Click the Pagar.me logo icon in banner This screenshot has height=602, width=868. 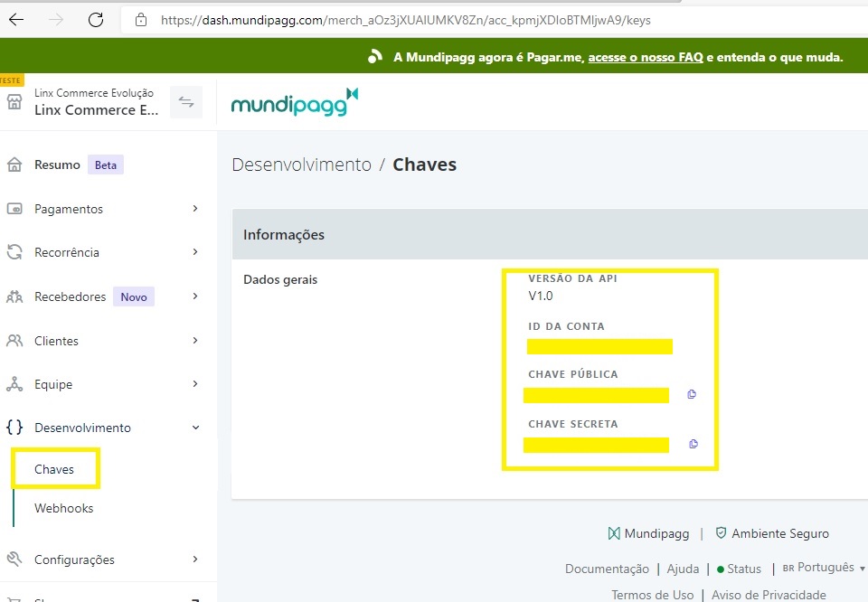pos(374,56)
